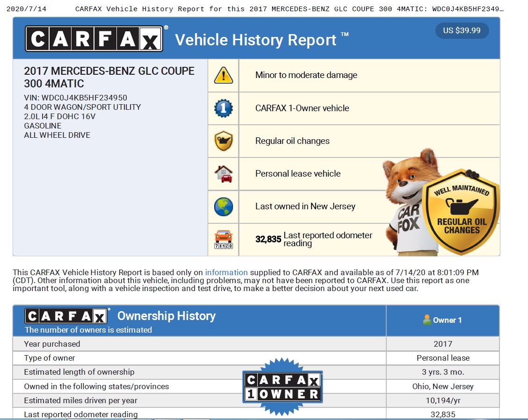Screen dimensions: 528x420
Task: Click Last owned in New Jersey text
Action: [x=305, y=206]
